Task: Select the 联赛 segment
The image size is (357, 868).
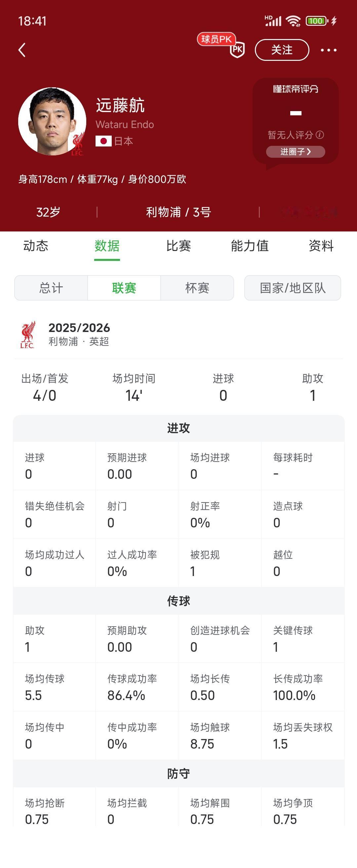Action: (x=124, y=288)
